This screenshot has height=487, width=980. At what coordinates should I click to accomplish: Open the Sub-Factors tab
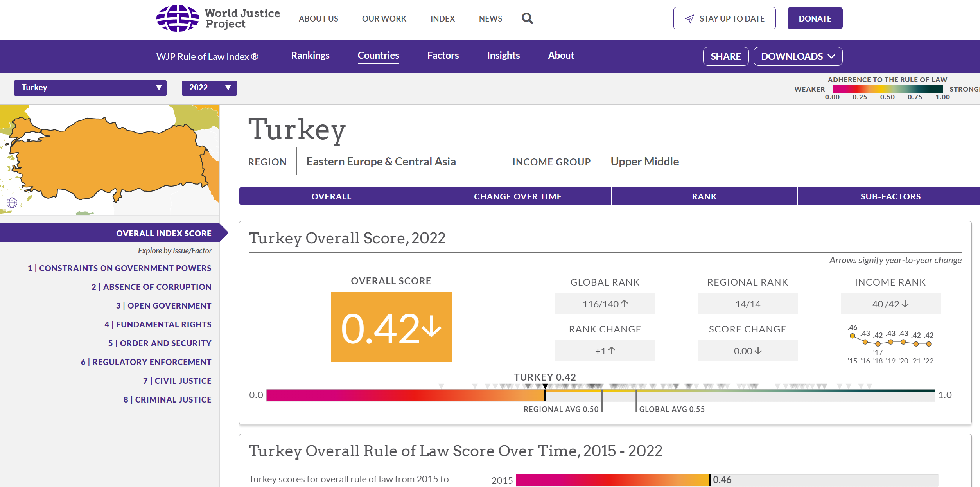(890, 196)
